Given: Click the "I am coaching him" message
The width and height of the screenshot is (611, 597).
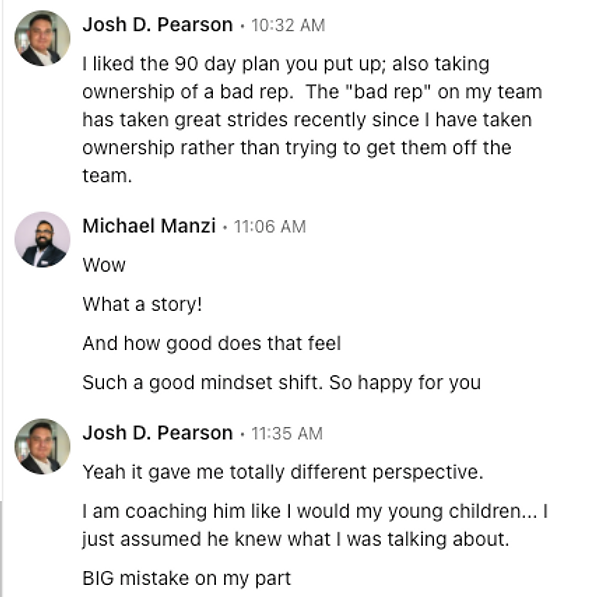Looking at the screenshot, I should 315,512.
